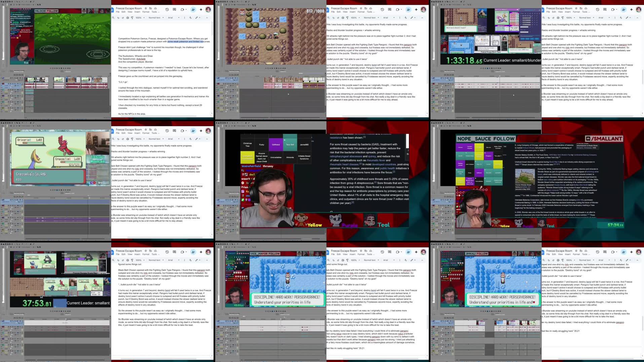Click the rheumatic fever link in the article
The width and height of the screenshot is (644, 362).
click(x=376, y=160)
